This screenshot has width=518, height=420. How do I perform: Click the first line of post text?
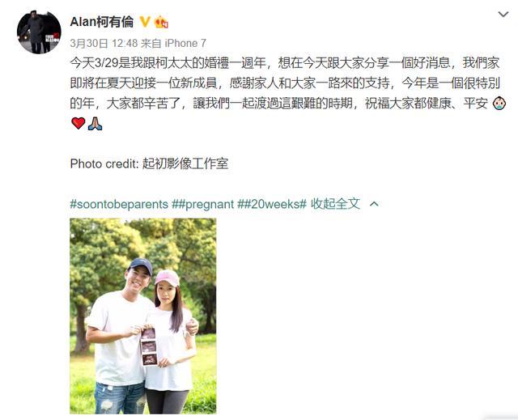(x=285, y=63)
